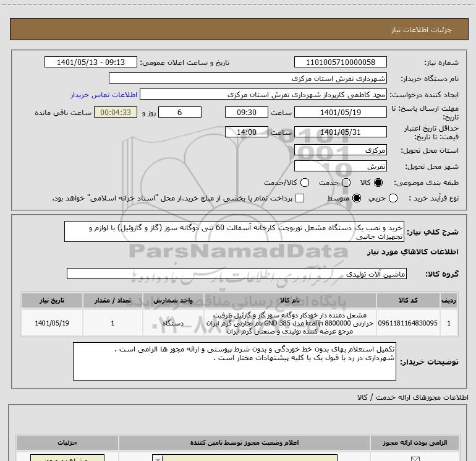The width and height of the screenshot is (476, 461).
Task: Click burner product name cell
Action: (x=289, y=323)
